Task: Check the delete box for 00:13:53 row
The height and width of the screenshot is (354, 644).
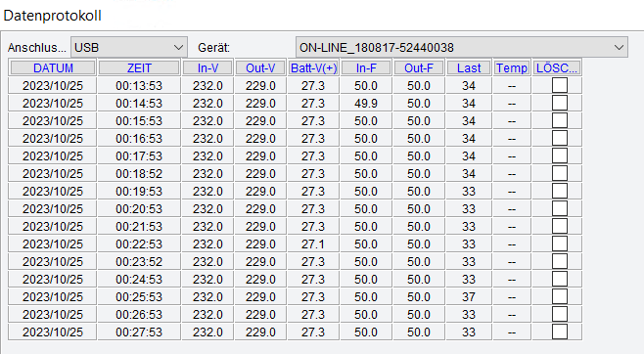Action: pos(560,85)
